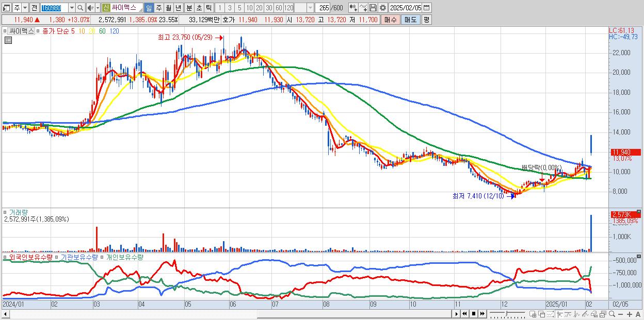644x320 pixels.
Task: Open the dropdown beside the speaker icon
Action: 98,8
